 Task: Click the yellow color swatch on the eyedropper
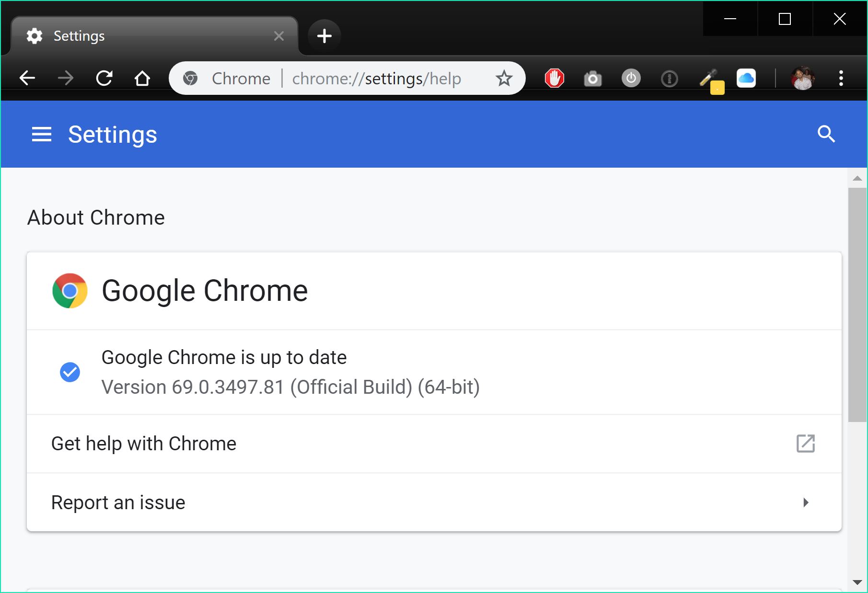click(x=716, y=87)
